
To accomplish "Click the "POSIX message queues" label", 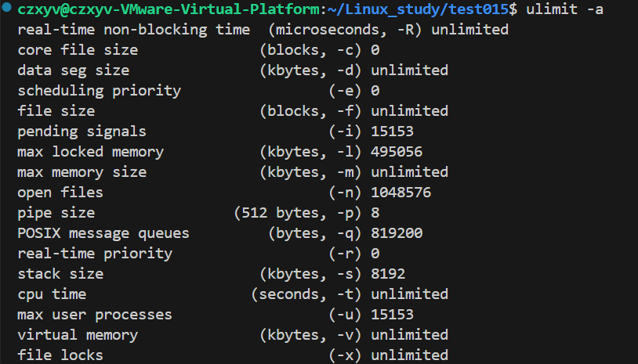I will coord(103,233).
